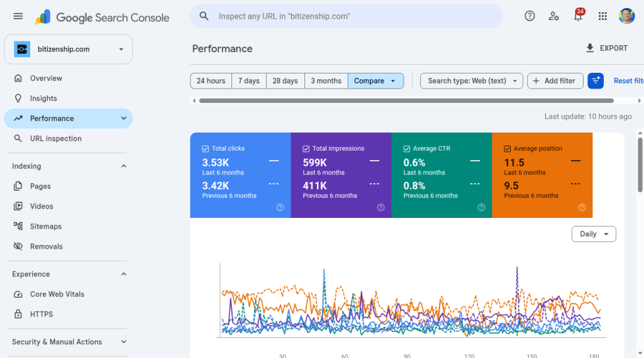Collapse the Experience section

pyautogui.click(x=124, y=274)
